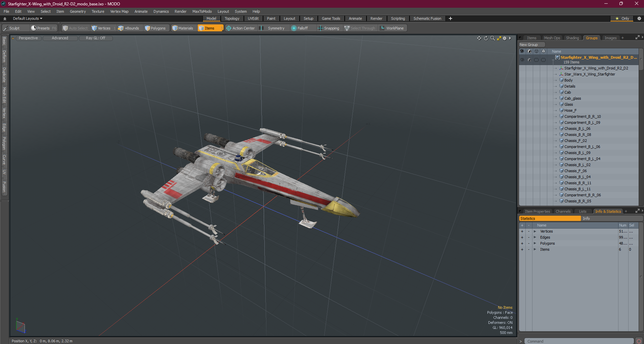
Task: Click the New Group button
Action: point(532,45)
